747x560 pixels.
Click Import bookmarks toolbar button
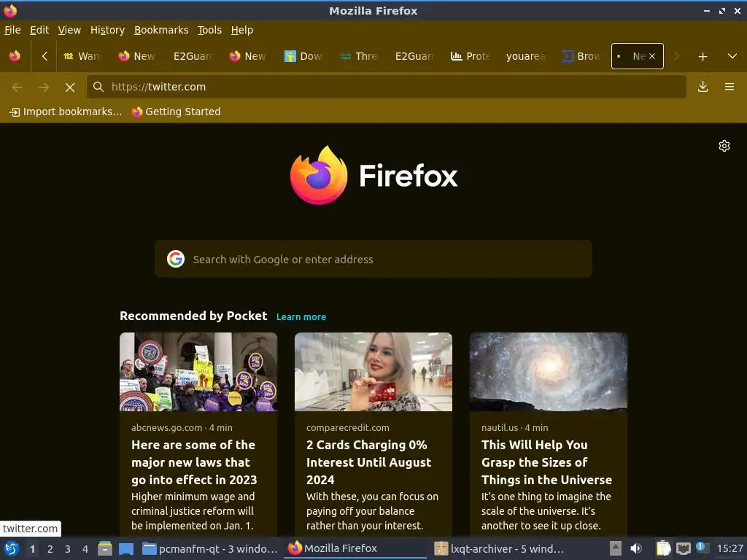point(66,112)
